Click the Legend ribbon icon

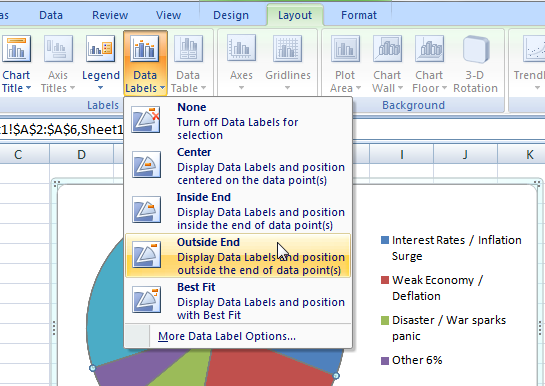pyautogui.click(x=100, y=49)
